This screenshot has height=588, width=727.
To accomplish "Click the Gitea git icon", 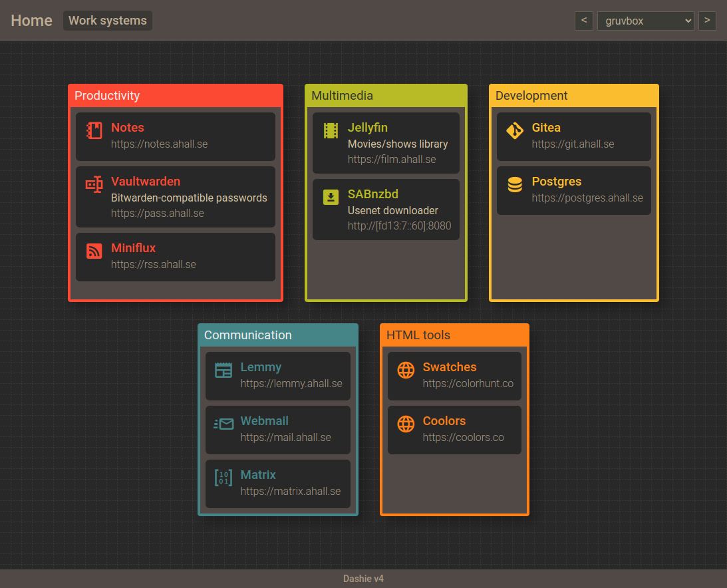I will (515, 130).
